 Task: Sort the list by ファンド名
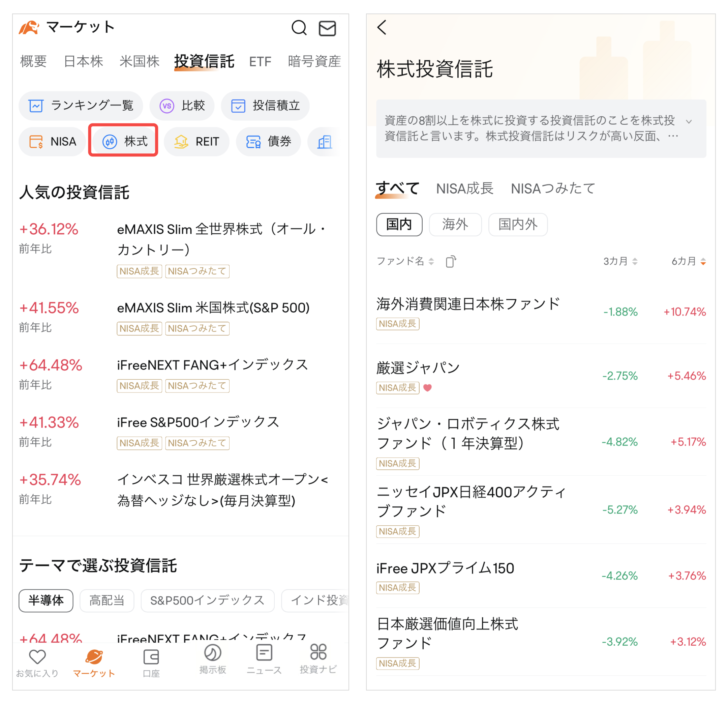[x=405, y=261]
